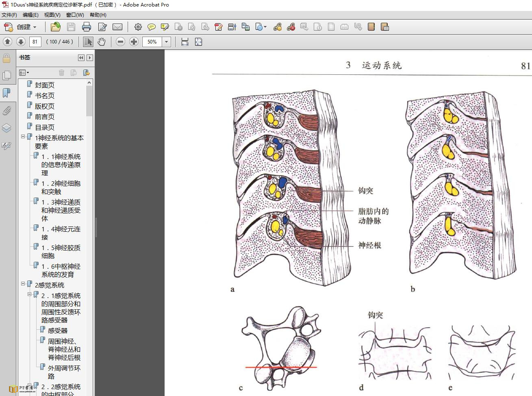Jump to bookmark 1.4神经元连接

(61, 233)
